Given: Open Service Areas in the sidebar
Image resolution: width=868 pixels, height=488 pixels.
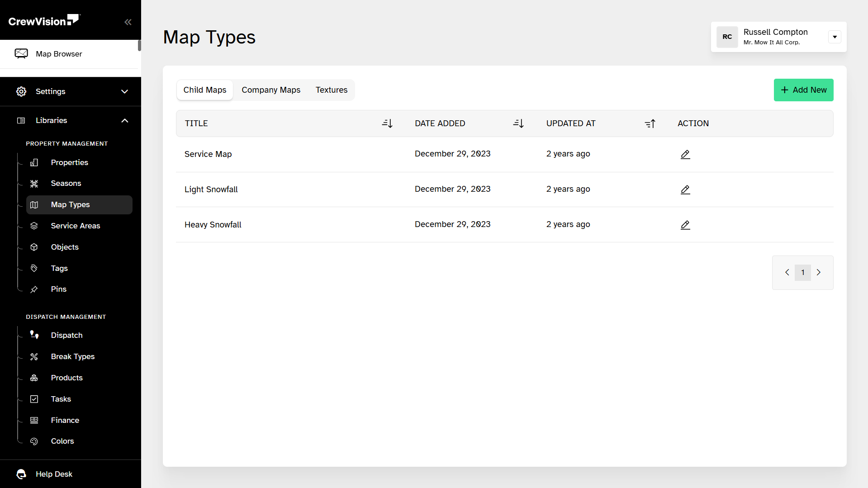Looking at the screenshot, I should pos(76,226).
